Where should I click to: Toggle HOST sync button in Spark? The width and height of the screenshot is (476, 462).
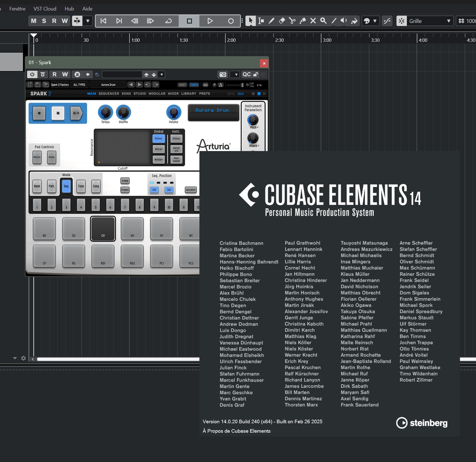pos(182,85)
